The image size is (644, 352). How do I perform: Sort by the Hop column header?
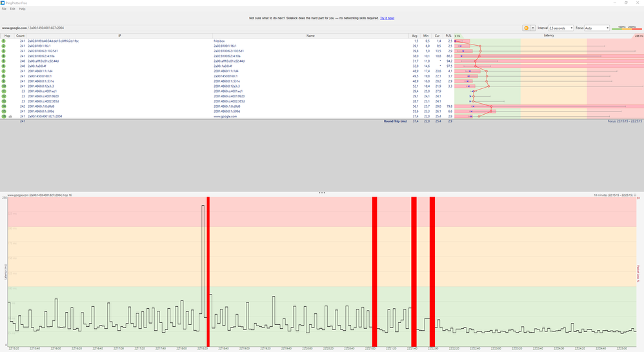7,35
